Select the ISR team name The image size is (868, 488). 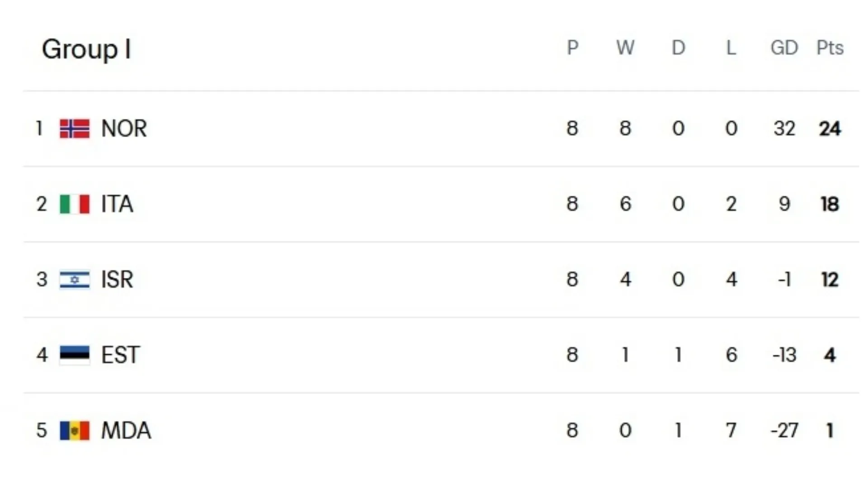117,280
